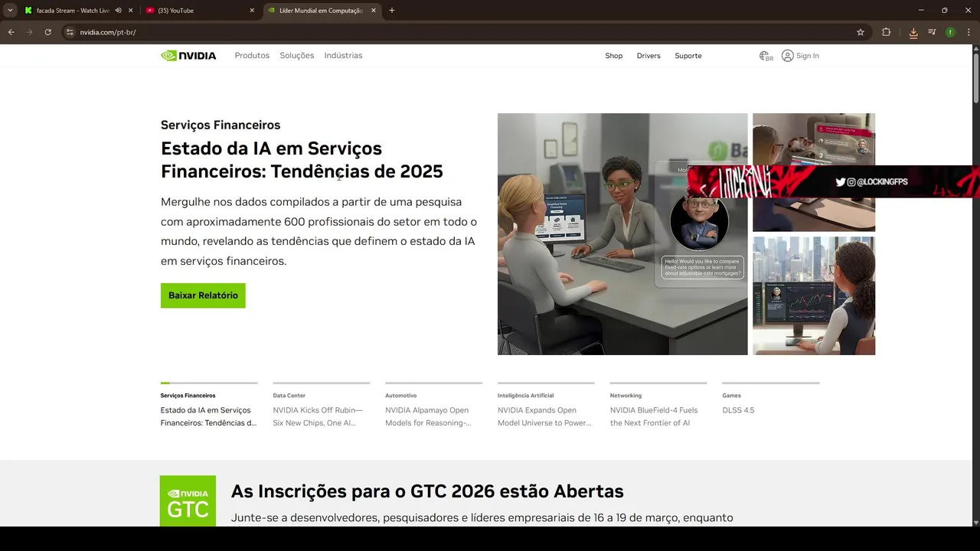This screenshot has height=551, width=980.
Task: Open the browser downloads icon
Action: 913,32
